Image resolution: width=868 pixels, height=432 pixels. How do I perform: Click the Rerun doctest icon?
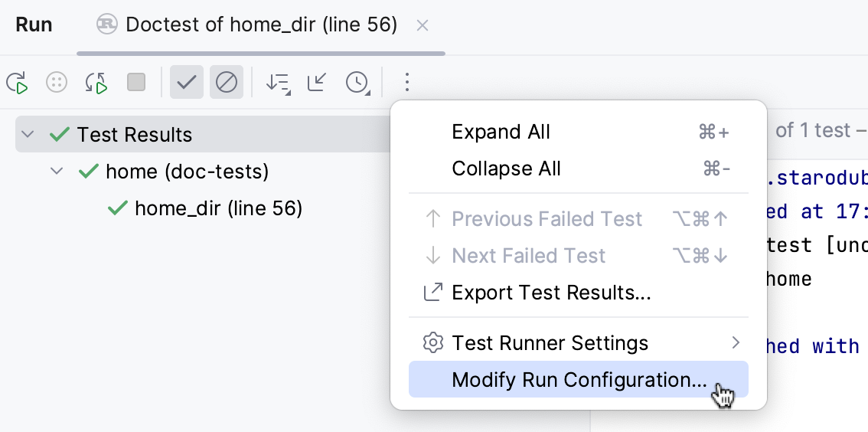coord(17,82)
